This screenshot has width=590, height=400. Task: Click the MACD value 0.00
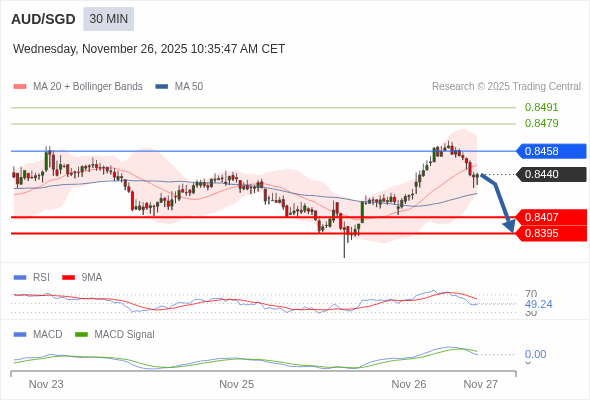click(535, 354)
